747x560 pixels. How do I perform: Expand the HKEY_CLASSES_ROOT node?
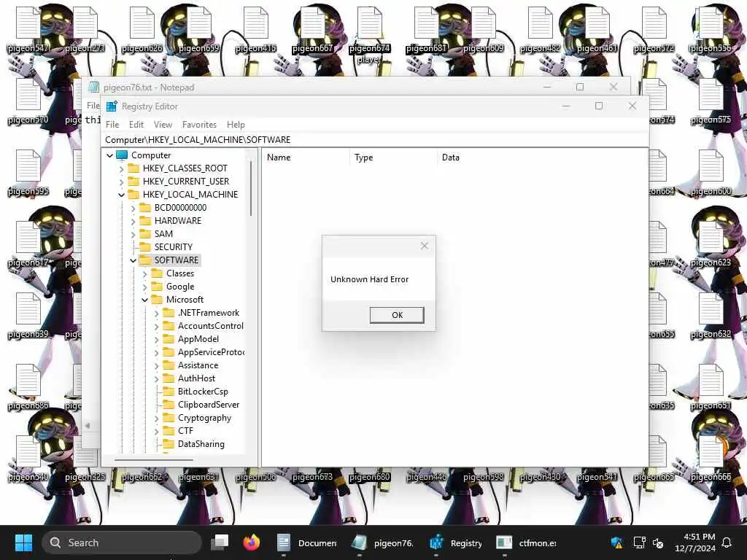tap(122, 168)
